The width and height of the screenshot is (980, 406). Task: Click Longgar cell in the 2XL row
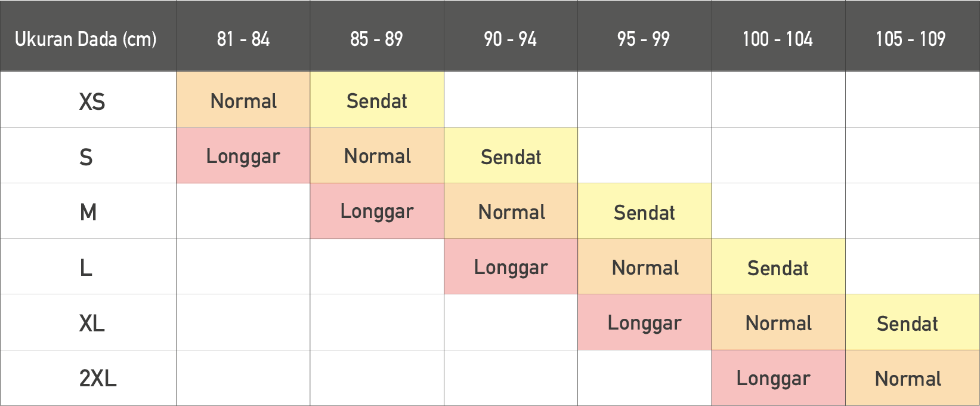click(x=778, y=378)
